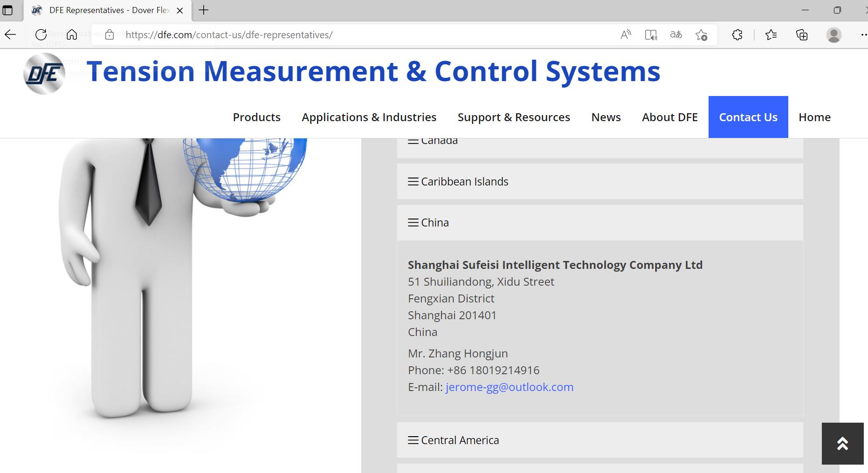
Task: Select address line 51 Shuiliandong, Xidu Street
Action: 481,282
